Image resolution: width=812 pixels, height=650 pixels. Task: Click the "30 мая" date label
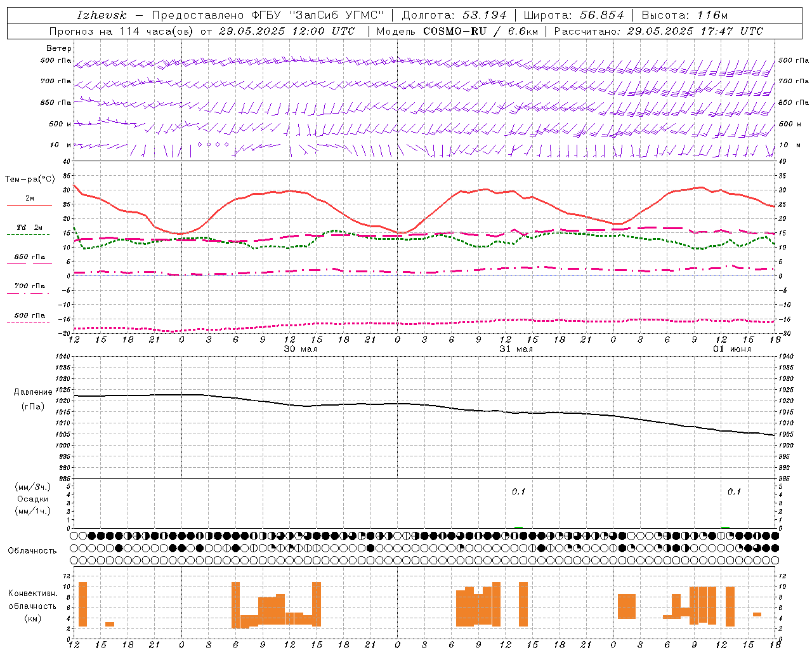coord(300,349)
